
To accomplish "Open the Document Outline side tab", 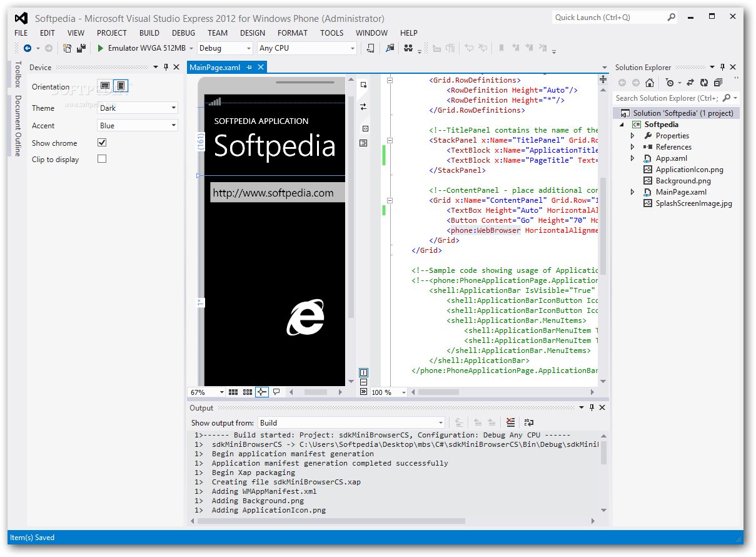I will [x=18, y=126].
